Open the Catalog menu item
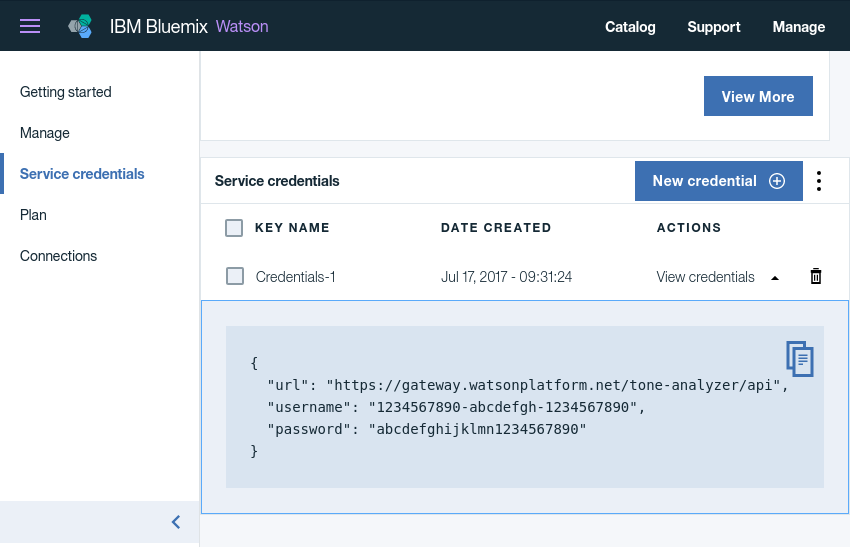The image size is (850, 547). coord(630,27)
